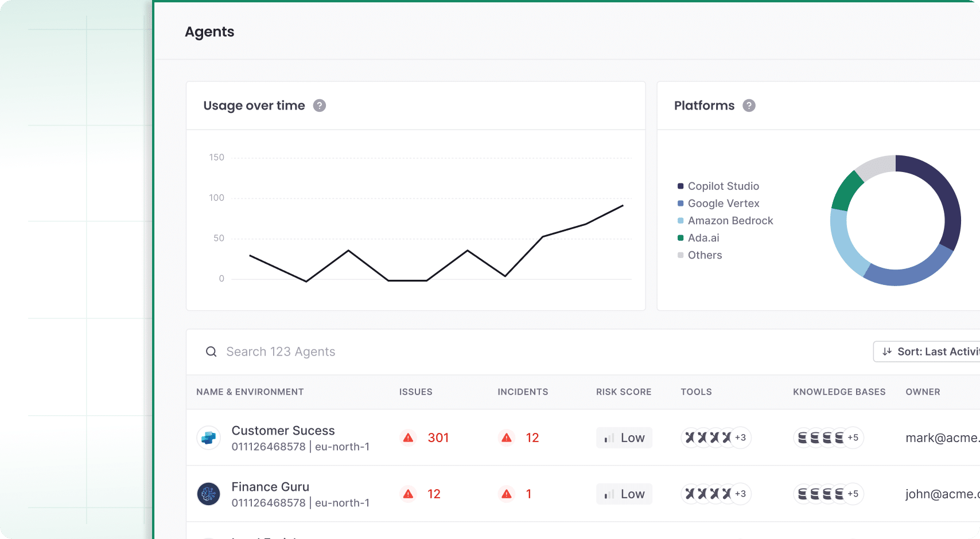Expand the +3 tools badge for Finance Guru
The width and height of the screenshot is (980, 539).
click(x=741, y=494)
